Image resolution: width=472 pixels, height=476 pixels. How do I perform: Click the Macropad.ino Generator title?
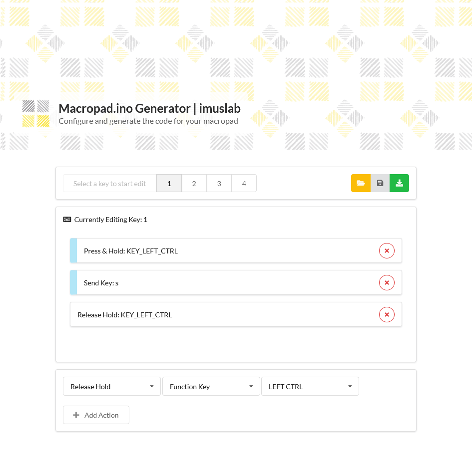[x=149, y=109]
